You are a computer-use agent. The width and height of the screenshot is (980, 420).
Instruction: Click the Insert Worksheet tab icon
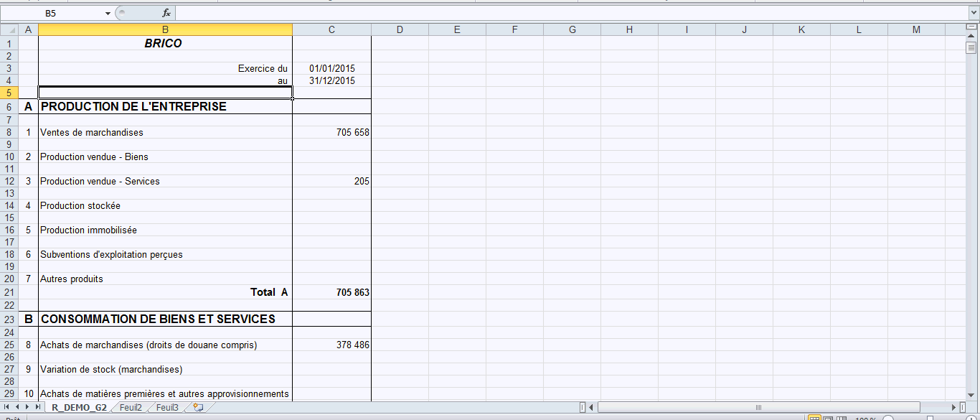pos(198,407)
